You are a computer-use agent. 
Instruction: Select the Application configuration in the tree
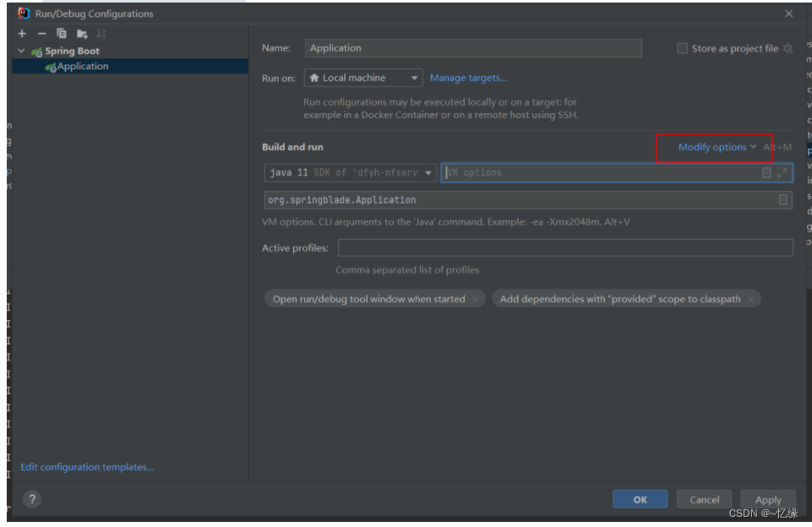coord(83,67)
